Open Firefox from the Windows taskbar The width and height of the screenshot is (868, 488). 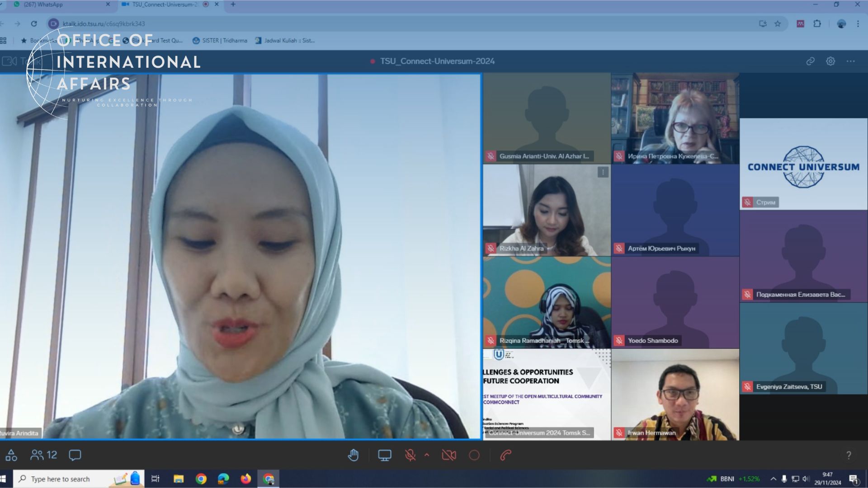tap(245, 479)
